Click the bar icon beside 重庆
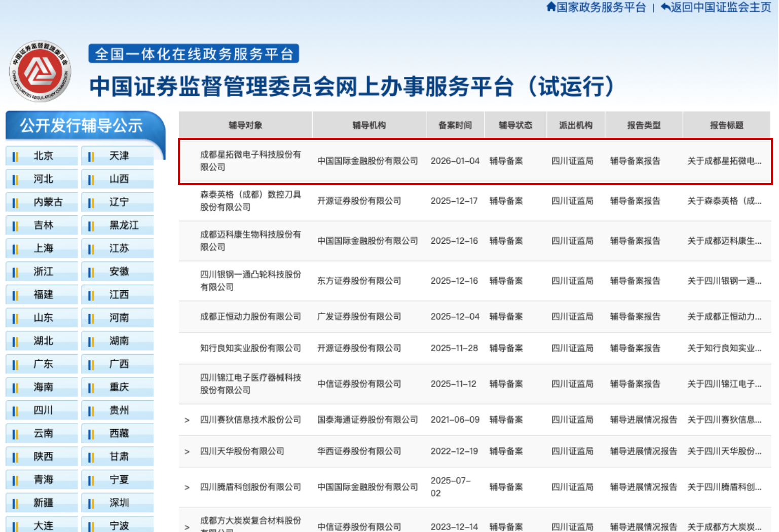The width and height of the screenshot is (779, 532). (x=91, y=388)
